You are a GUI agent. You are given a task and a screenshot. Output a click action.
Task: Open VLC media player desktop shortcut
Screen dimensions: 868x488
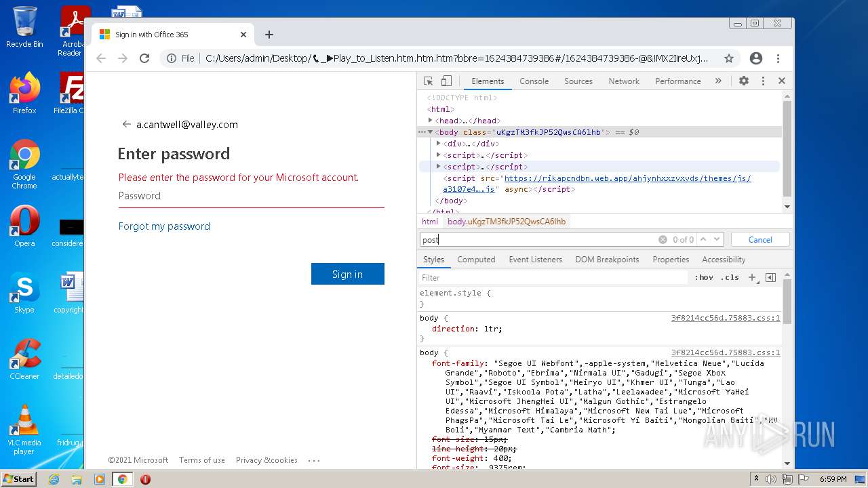point(24,430)
